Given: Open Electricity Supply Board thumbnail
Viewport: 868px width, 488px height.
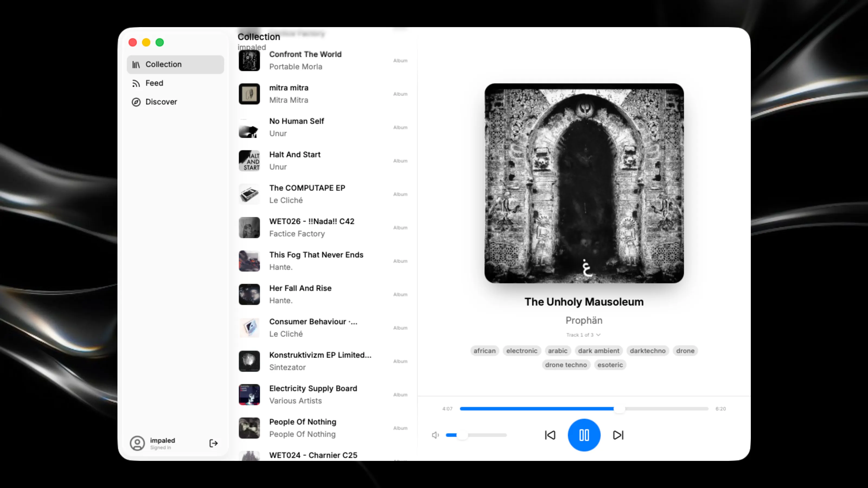Looking at the screenshot, I should point(249,395).
